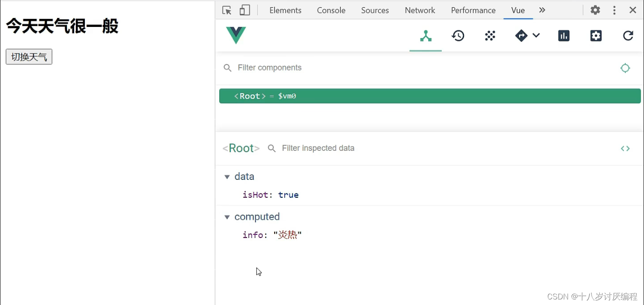Switch to the Network tab
This screenshot has height=305, width=644.
420,10
